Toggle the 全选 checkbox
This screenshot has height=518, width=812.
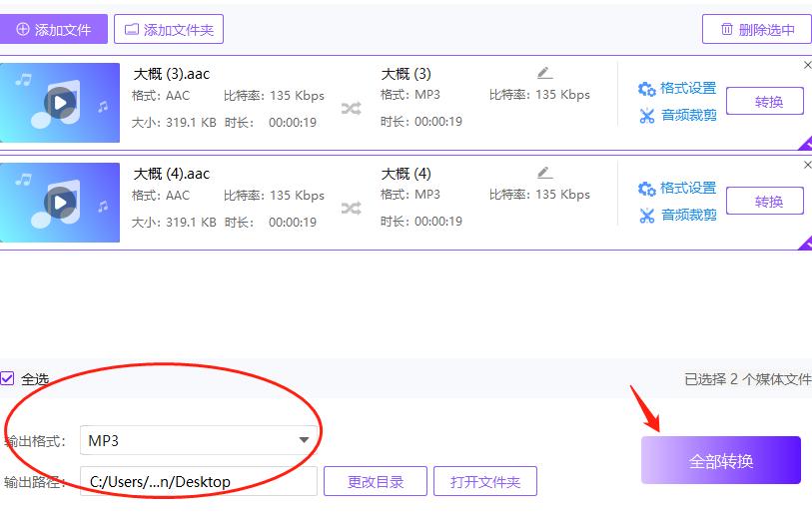click(x=7, y=378)
